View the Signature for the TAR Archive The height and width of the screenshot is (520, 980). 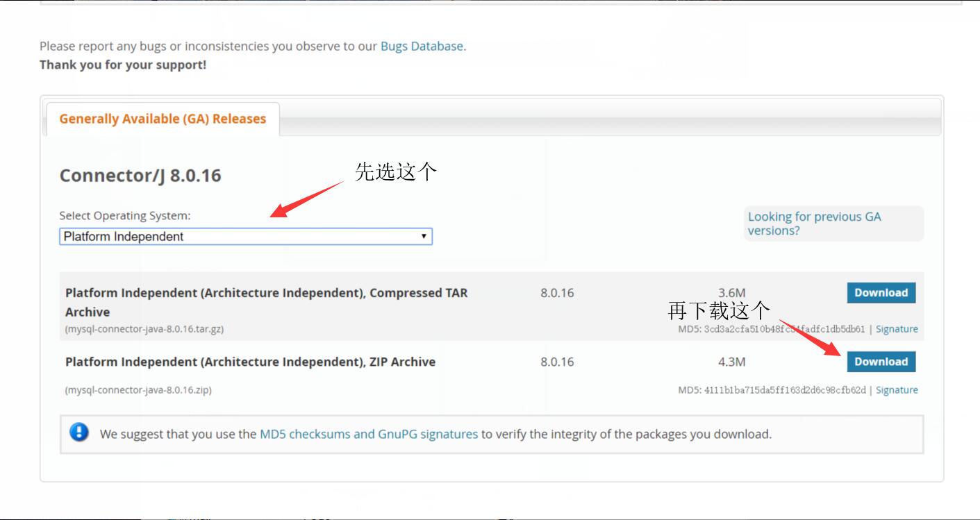click(897, 328)
